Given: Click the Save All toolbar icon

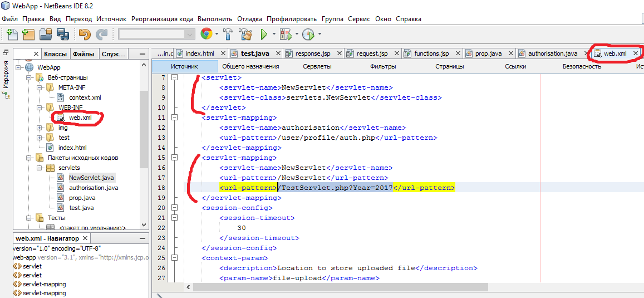Looking at the screenshot, I should point(62,34).
